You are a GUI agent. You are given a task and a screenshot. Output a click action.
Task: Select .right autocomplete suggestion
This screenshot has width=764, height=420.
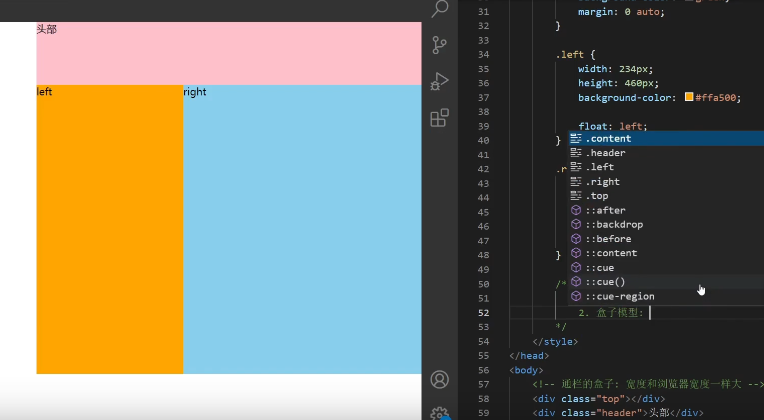pyautogui.click(x=667, y=182)
